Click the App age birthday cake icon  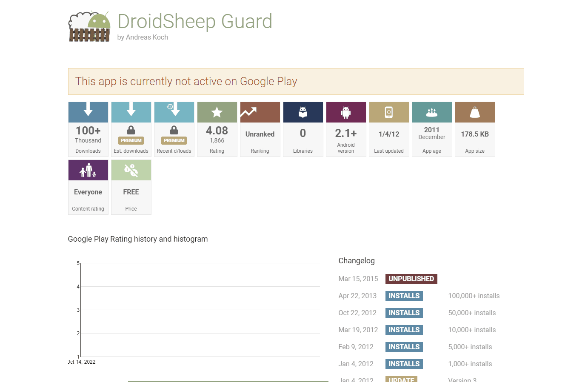432,112
